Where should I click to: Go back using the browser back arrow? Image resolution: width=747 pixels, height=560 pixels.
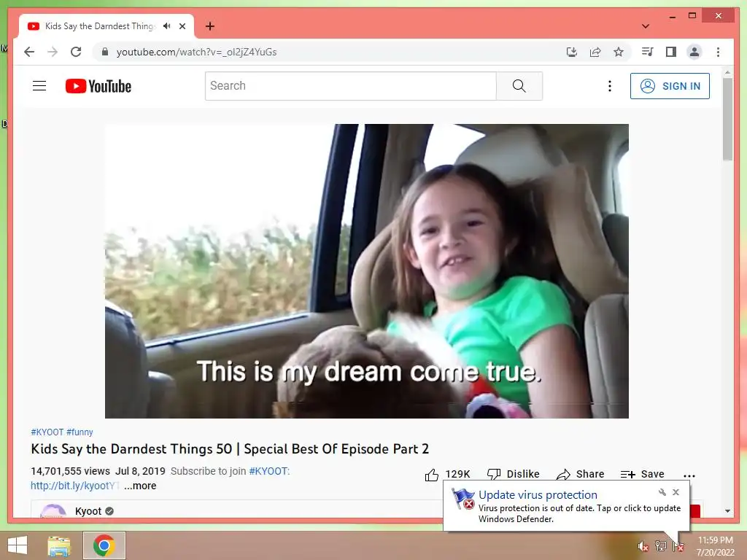click(29, 52)
